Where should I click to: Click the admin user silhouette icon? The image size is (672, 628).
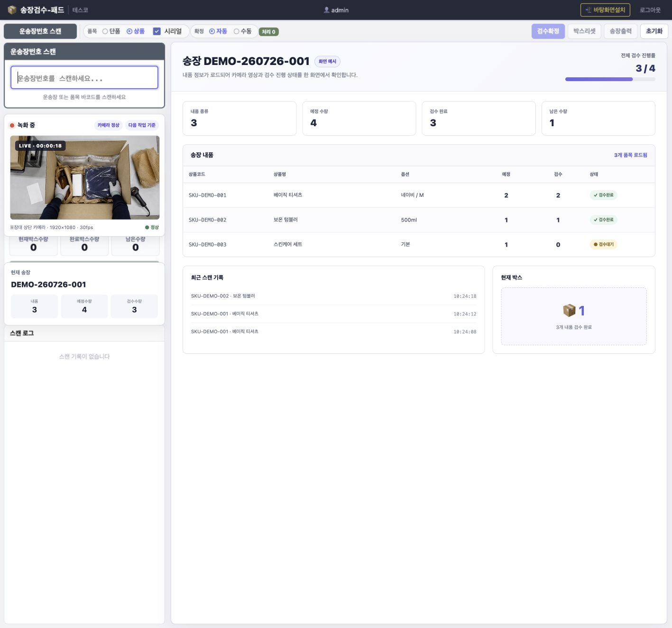click(x=326, y=10)
